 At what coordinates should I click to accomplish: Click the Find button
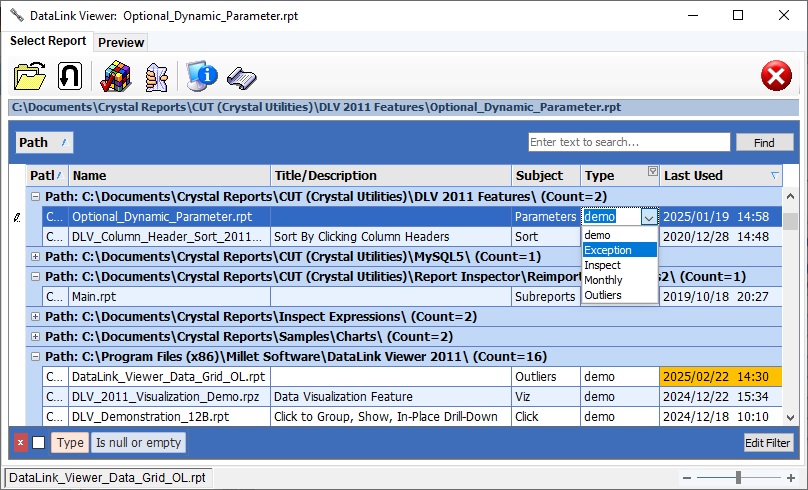coord(764,142)
